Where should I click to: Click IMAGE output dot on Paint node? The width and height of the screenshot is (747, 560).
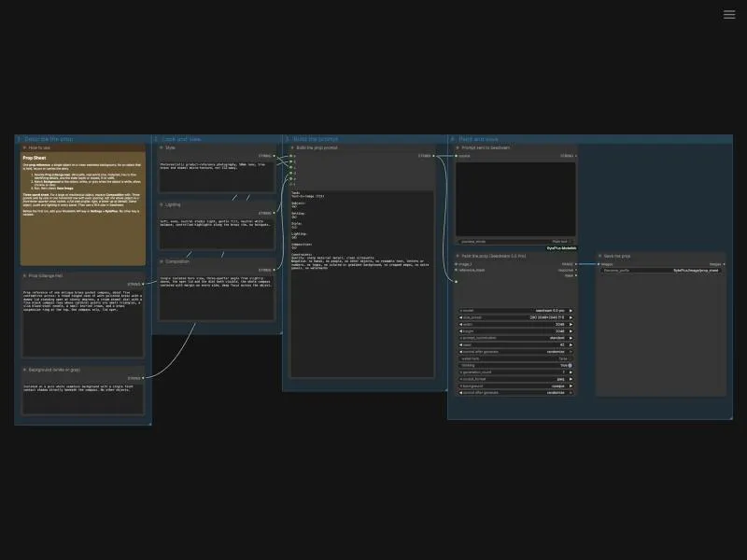tap(576, 264)
